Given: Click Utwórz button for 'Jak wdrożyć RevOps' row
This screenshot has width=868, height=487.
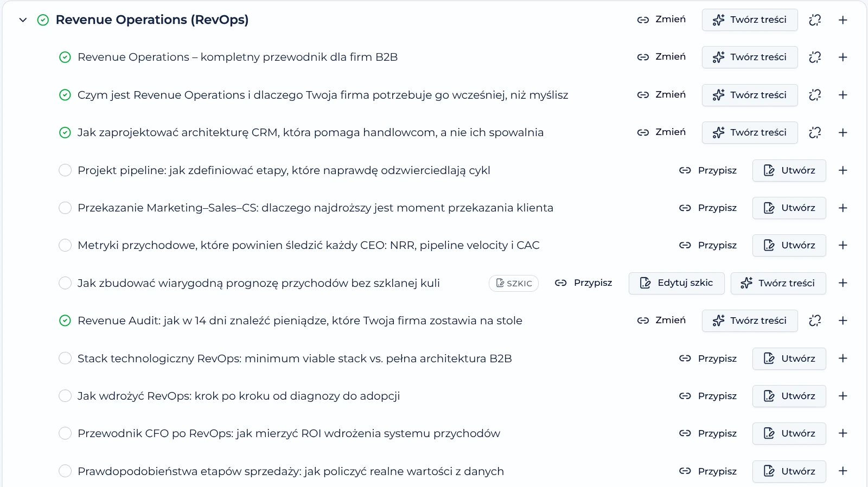Looking at the screenshot, I should (x=789, y=396).
